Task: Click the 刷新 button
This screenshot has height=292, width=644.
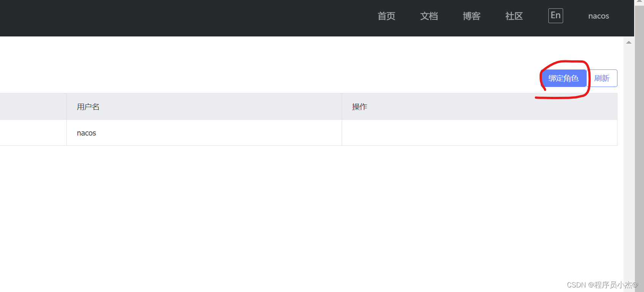Action: click(602, 78)
